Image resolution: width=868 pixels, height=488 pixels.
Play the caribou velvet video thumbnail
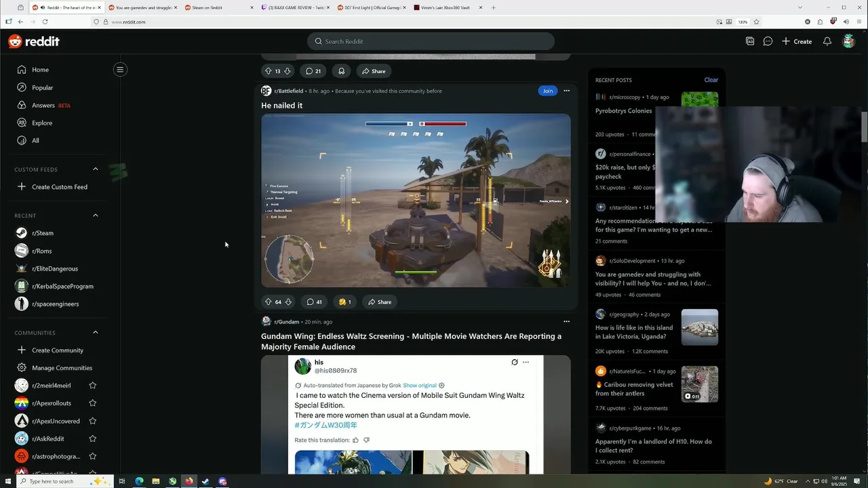[699, 384]
